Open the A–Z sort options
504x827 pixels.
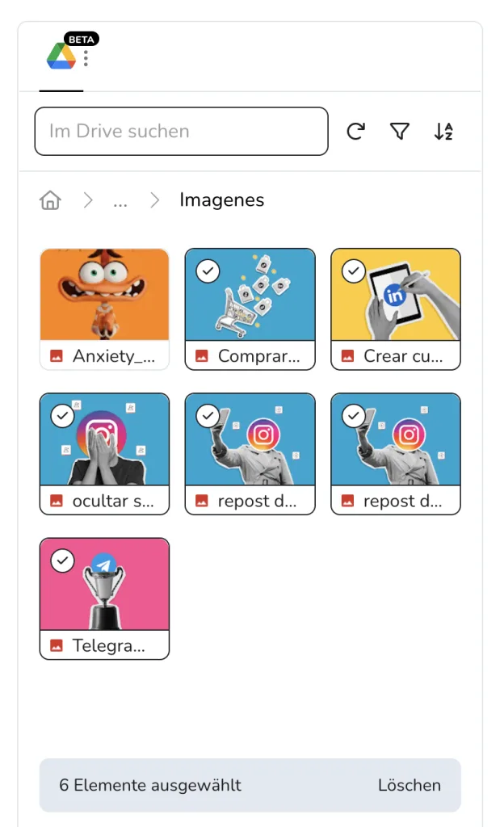443,132
